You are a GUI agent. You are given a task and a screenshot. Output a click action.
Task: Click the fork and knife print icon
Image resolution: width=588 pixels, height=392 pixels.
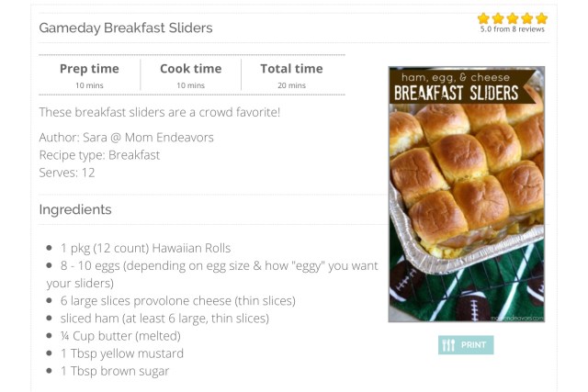pyautogui.click(x=449, y=345)
